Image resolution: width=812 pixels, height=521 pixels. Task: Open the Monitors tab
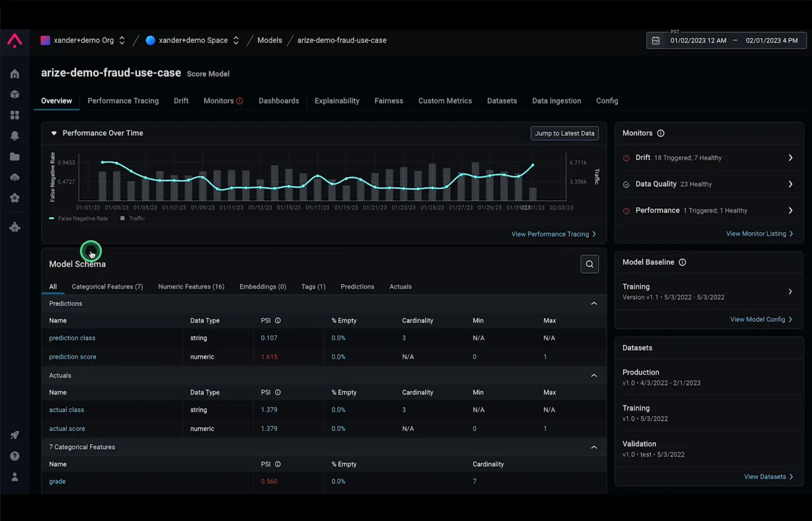coord(223,101)
